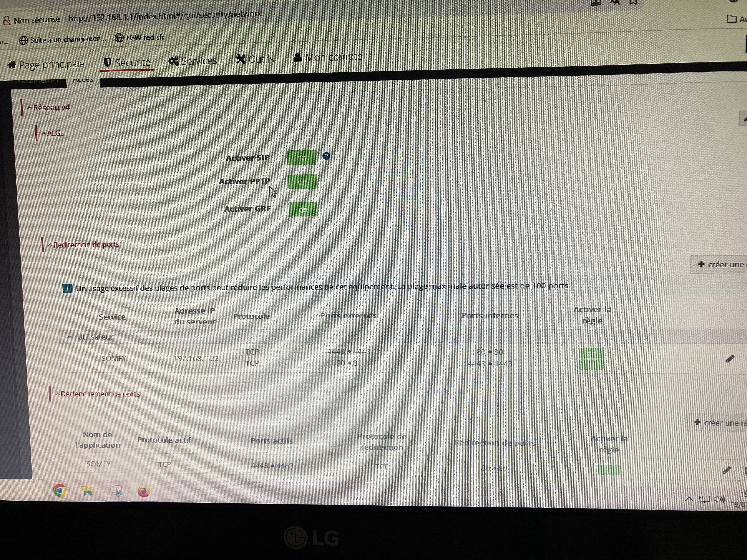This screenshot has width=747, height=560.
Task: Launch Firefox from the taskbar
Action: pyautogui.click(x=144, y=491)
